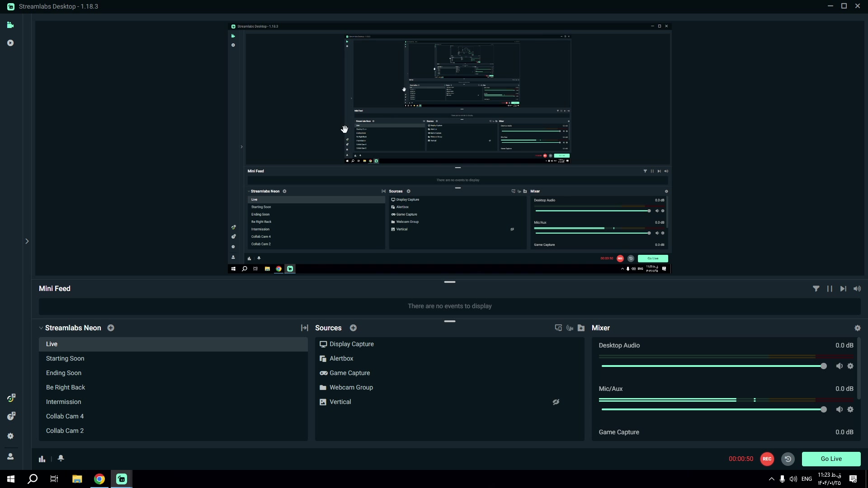Viewport: 868px width, 488px height.
Task: Click the handle above Mini Feed
Action: (x=450, y=282)
